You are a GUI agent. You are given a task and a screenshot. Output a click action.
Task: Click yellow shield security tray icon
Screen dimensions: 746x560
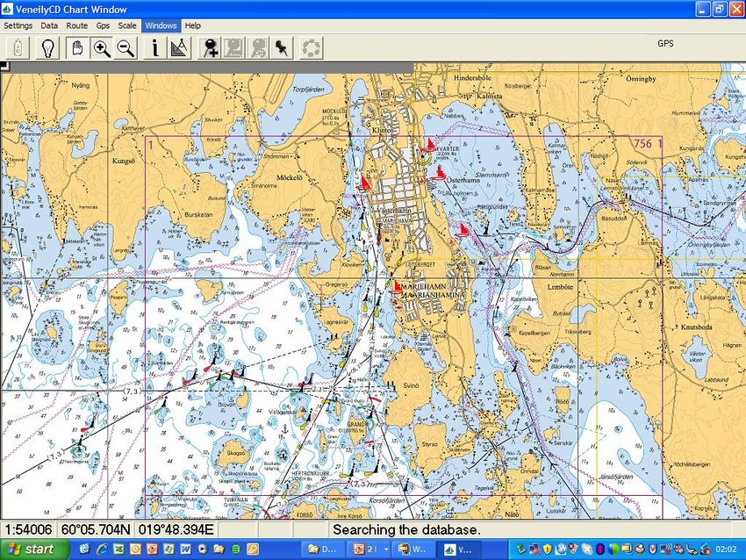point(548,549)
